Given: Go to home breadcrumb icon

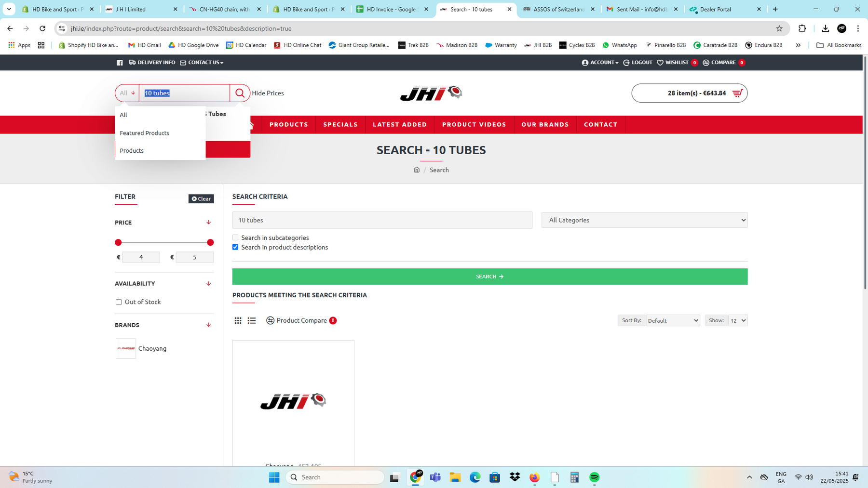Looking at the screenshot, I should 417,170.
